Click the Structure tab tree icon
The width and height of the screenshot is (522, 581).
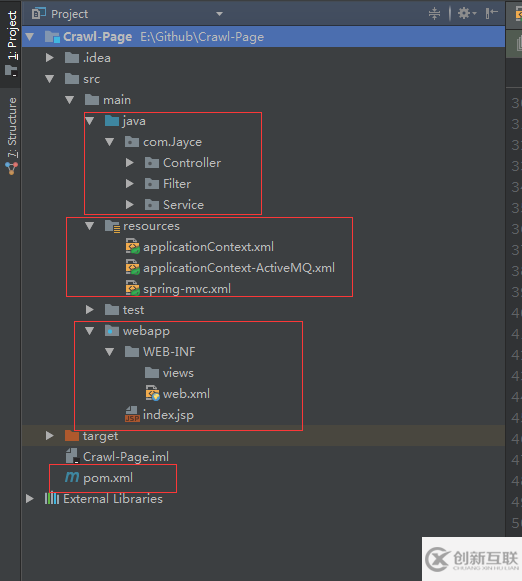(x=11, y=168)
